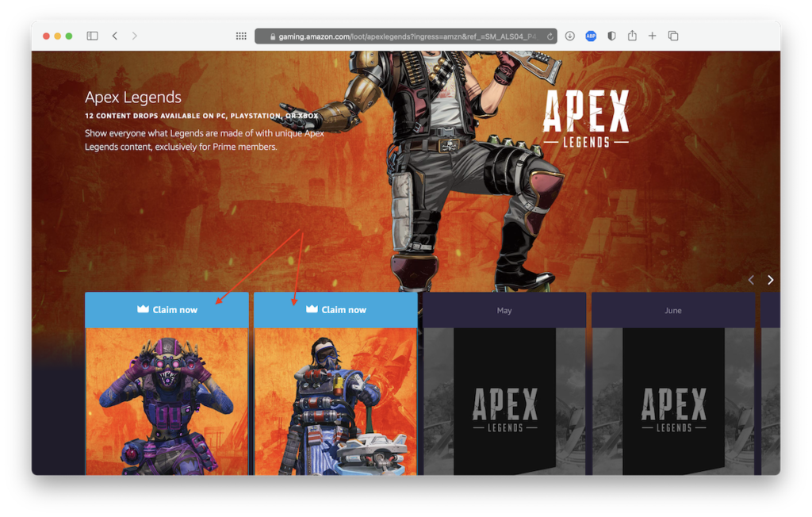The image size is (812, 517).
Task: Select the June content drop header
Action: pos(673,310)
